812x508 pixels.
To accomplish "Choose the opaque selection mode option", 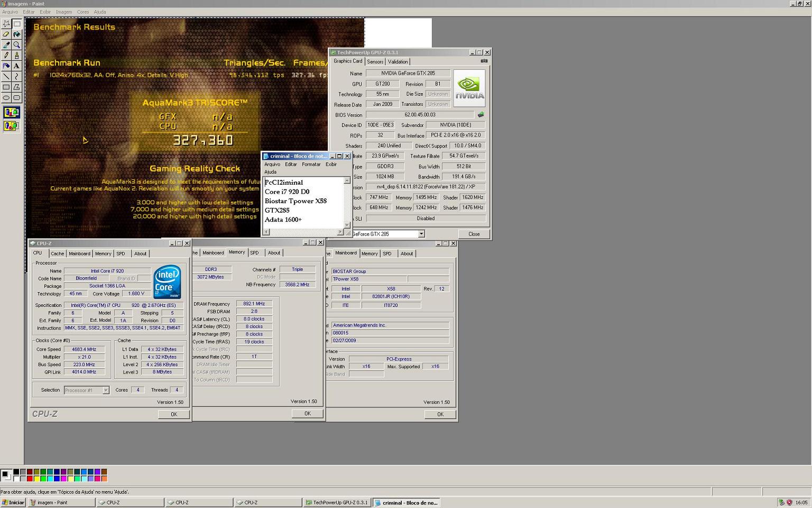I will tap(11, 112).
